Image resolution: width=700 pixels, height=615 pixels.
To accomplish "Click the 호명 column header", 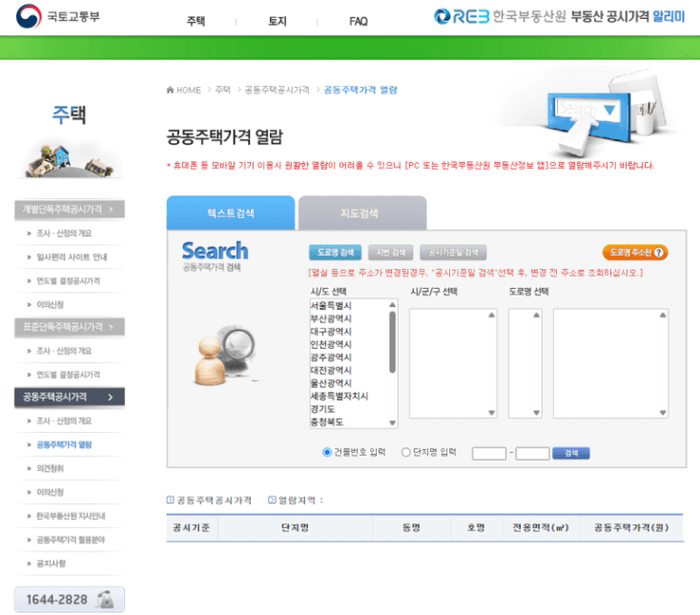I will 476,527.
